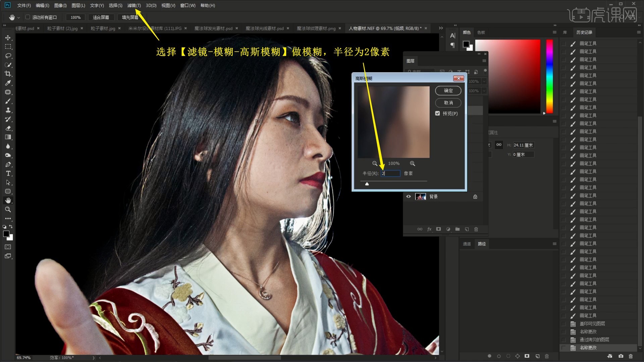This screenshot has height=362, width=644.
Task: Expand the hidden document tabs chevron
Action: (441, 28)
